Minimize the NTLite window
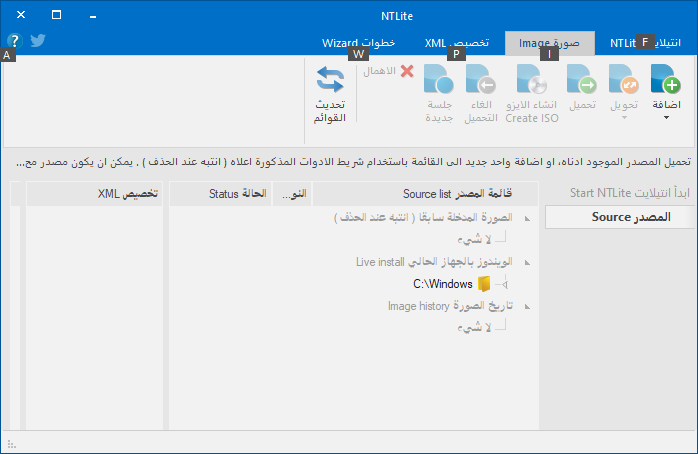Screen dimensions: 698x454 point(93,16)
